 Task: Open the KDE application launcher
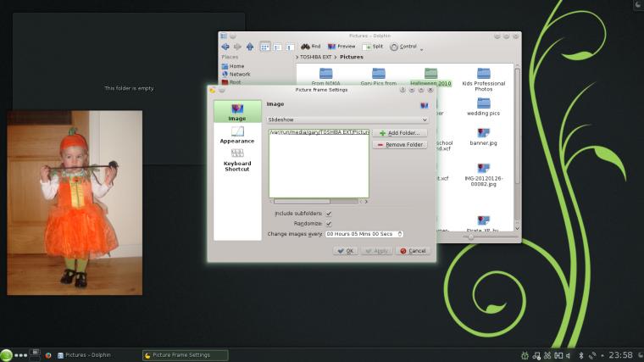tap(6, 355)
